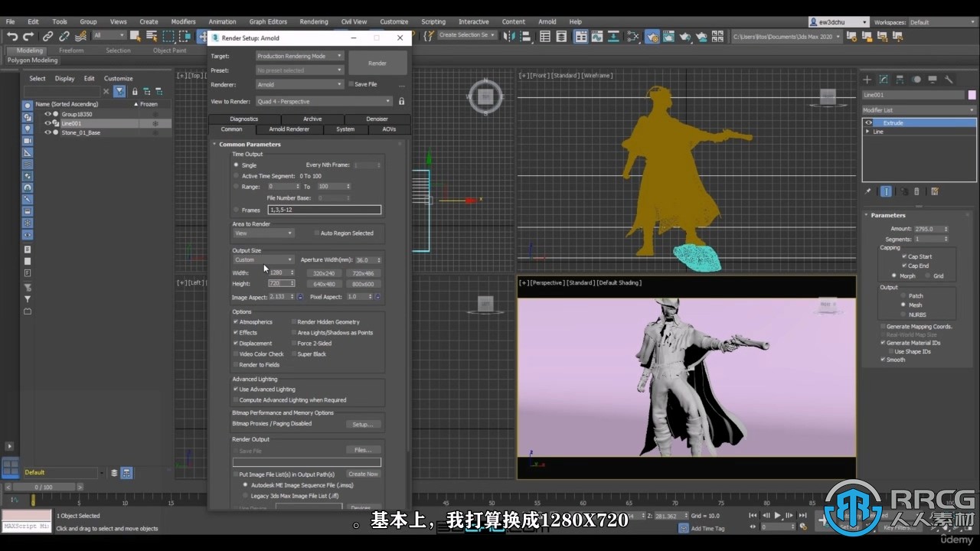Click the Unlink selection icon
Screen dimensions: 980x551
click(x=64, y=36)
